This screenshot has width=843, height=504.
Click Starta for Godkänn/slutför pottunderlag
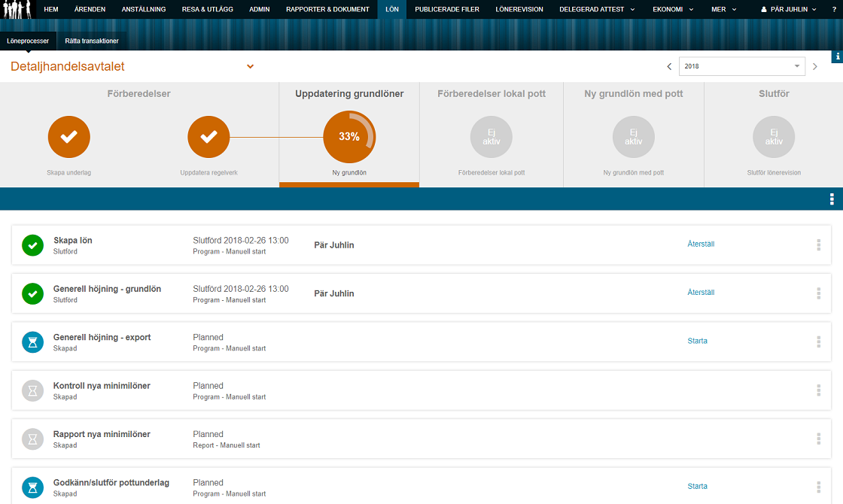tap(697, 486)
